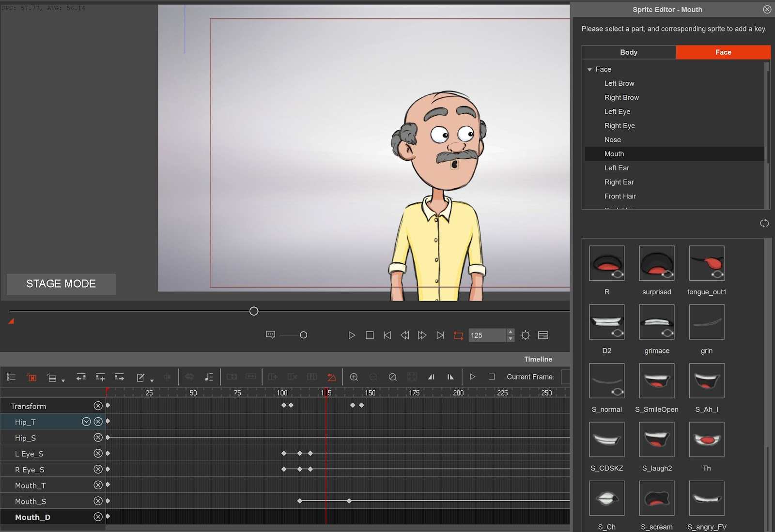Click the track list icon in timeline toolbar
This screenshot has height=532, width=775.
pos(11,377)
